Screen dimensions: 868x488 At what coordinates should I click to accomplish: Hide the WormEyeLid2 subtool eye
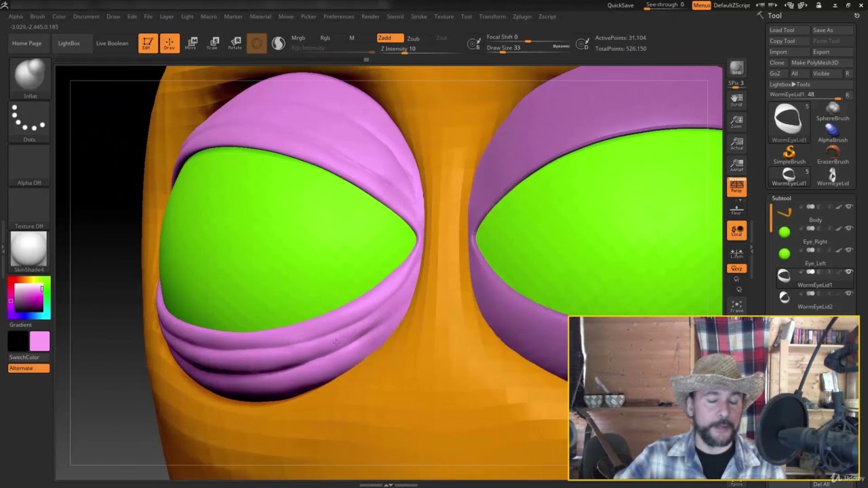(848, 293)
